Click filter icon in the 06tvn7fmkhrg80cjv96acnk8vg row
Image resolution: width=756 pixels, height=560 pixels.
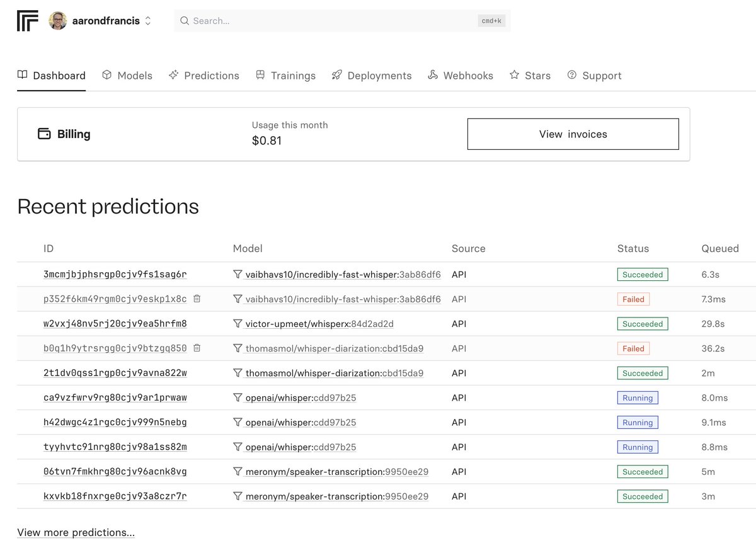(x=238, y=472)
